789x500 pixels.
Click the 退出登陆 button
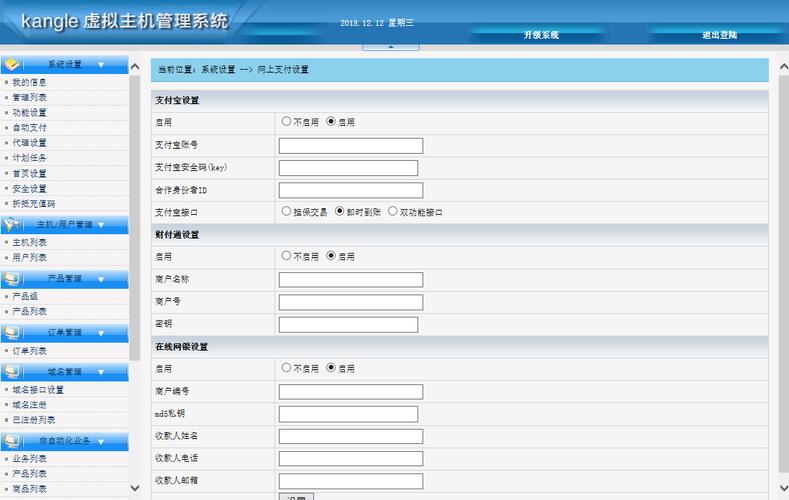(720, 35)
